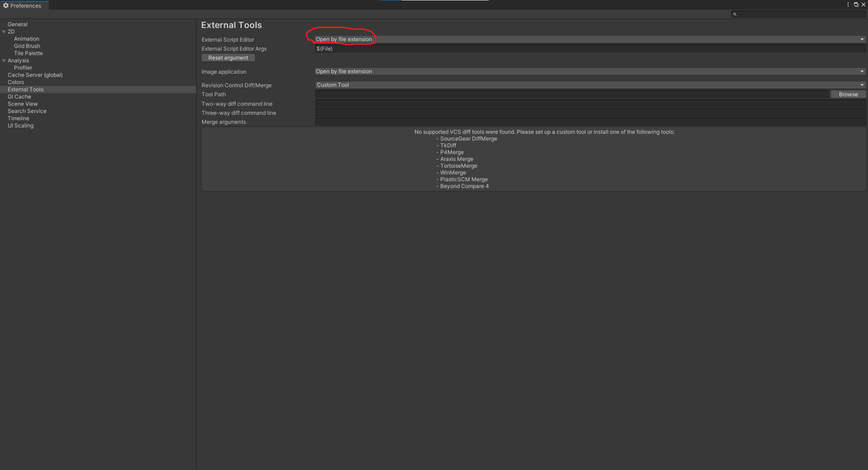The width and height of the screenshot is (868, 470).
Task: Click the PlasticSCM Merge list entry
Action: click(462, 179)
